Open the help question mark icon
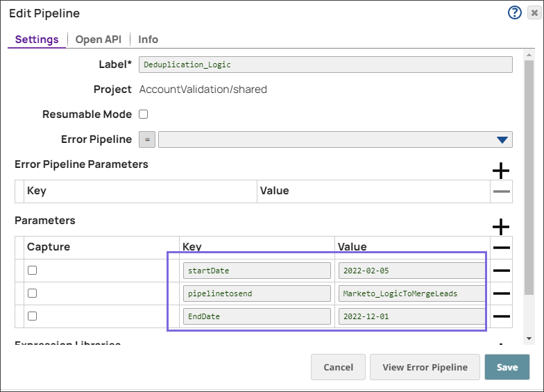 click(515, 12)
